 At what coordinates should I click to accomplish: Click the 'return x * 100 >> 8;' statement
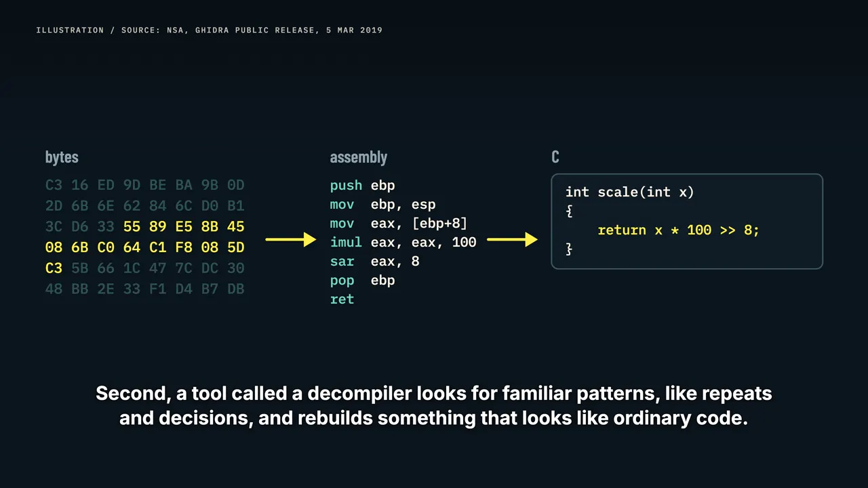[678, 230]
